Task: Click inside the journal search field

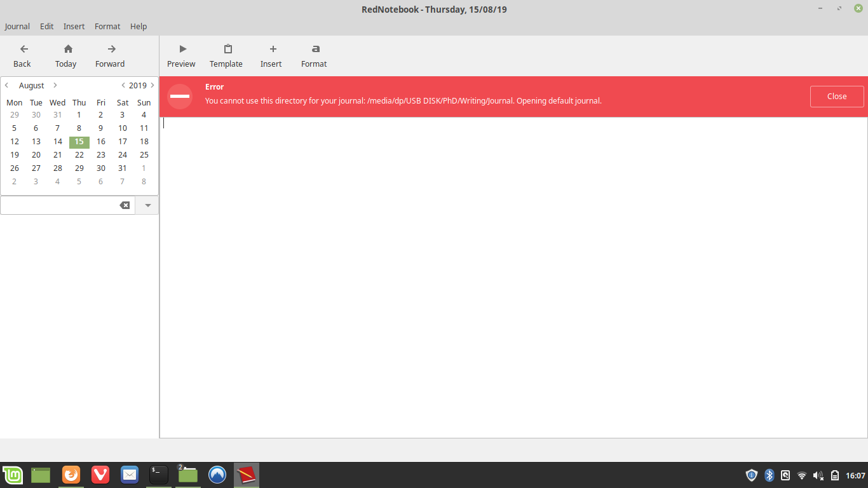Action: coord(64,205)
